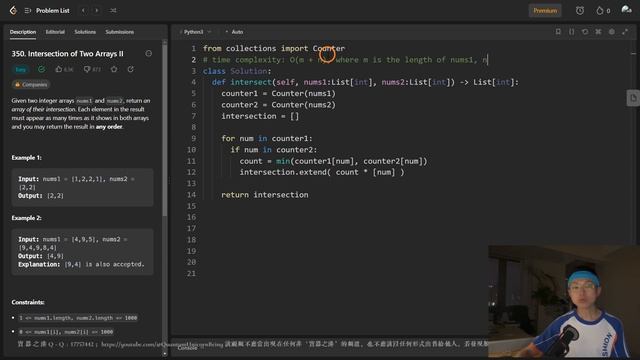Image resolution: width=640 pixels, height=360 pixels.
Task: Share the problem with the share icon
Action: [131, 69]
